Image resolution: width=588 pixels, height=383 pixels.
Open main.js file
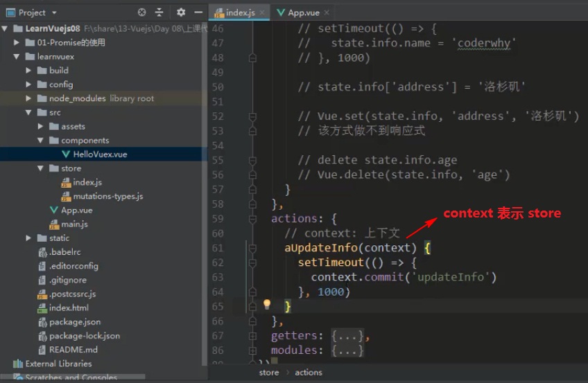(x=74, y=224)
